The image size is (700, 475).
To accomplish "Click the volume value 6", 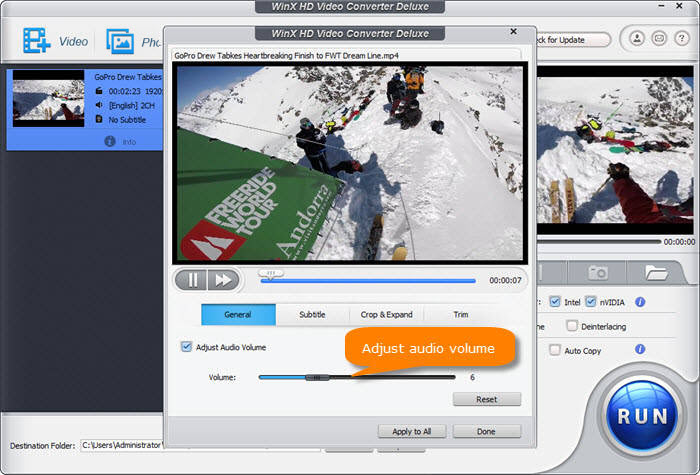I will coord(472,378).
